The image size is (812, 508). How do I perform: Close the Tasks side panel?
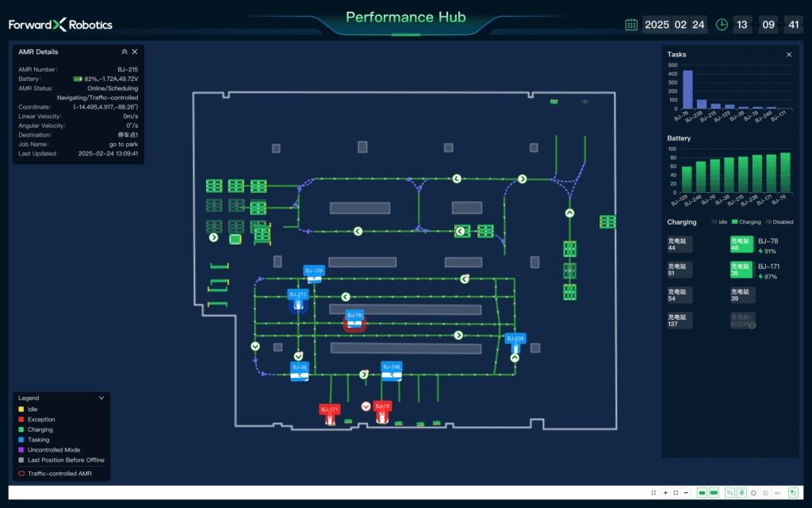(789, 55)
